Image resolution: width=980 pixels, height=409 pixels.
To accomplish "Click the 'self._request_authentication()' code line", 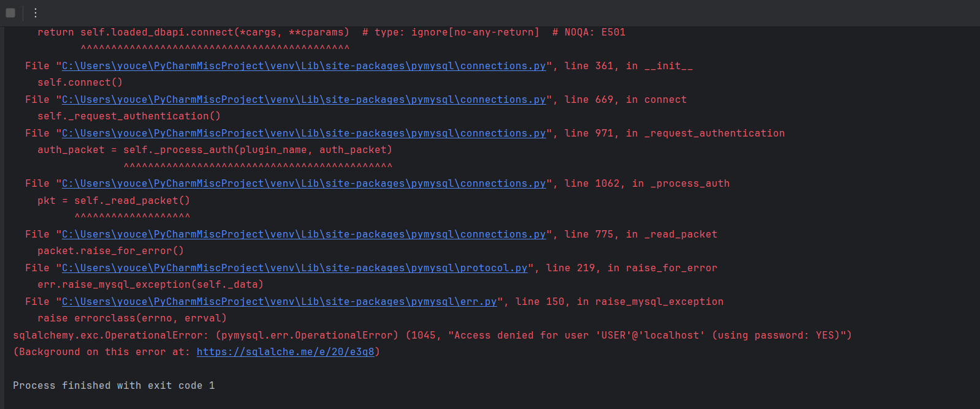I will point(129,116).
